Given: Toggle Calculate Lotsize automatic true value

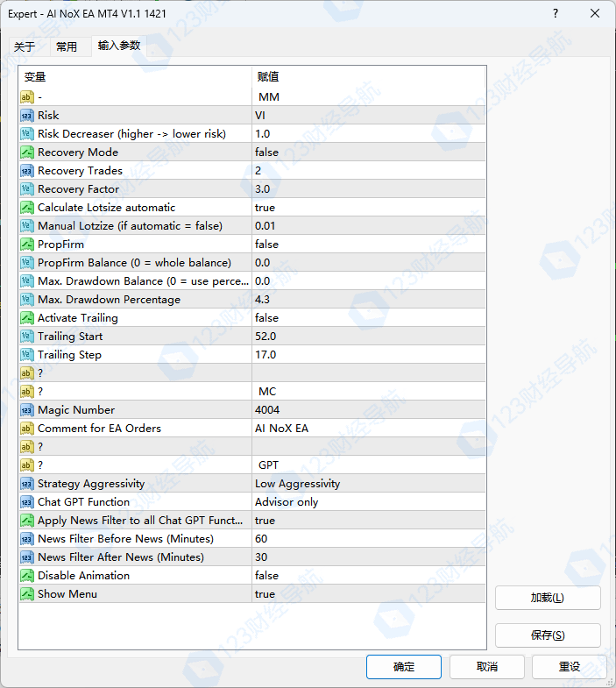Looking at the screenshot, I should (369, 208).
